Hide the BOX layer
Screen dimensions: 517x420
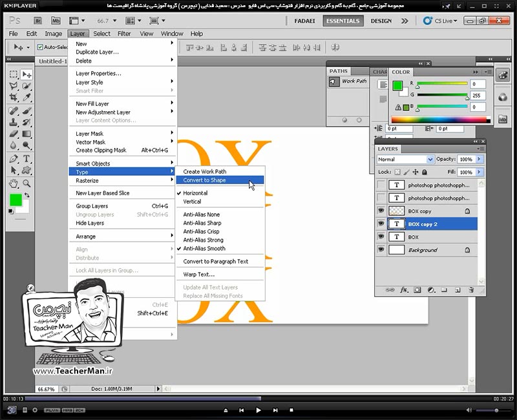(x=381, y=236)
